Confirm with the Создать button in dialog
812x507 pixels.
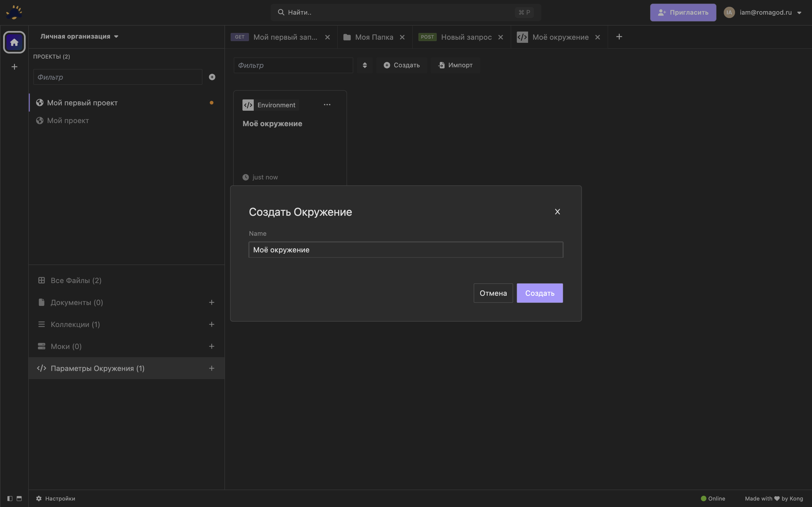click(x=540, y=293)
